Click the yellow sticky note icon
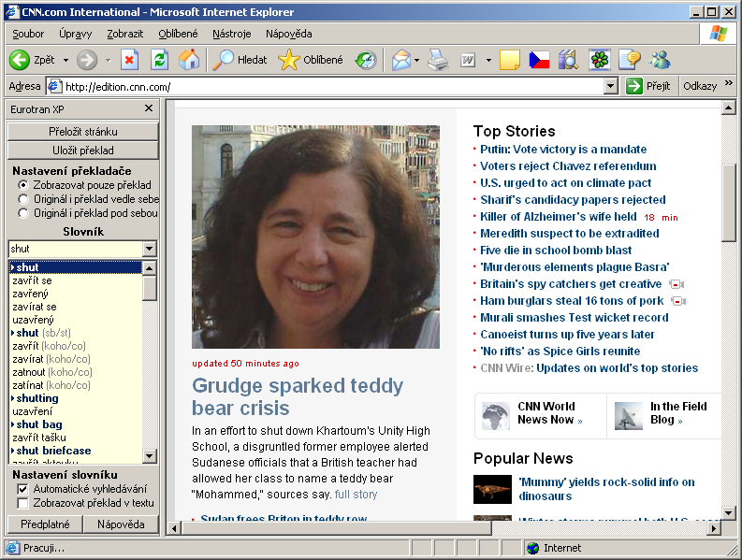Screen dimensions: 742x560 [x=510, y=60]
